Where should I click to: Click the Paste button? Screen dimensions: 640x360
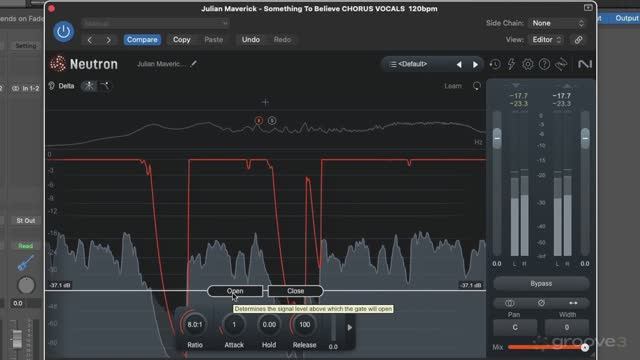[213, 40]
